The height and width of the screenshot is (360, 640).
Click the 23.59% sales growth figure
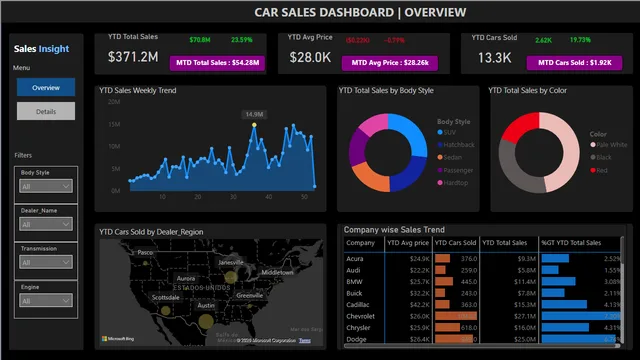pos(242,40)
